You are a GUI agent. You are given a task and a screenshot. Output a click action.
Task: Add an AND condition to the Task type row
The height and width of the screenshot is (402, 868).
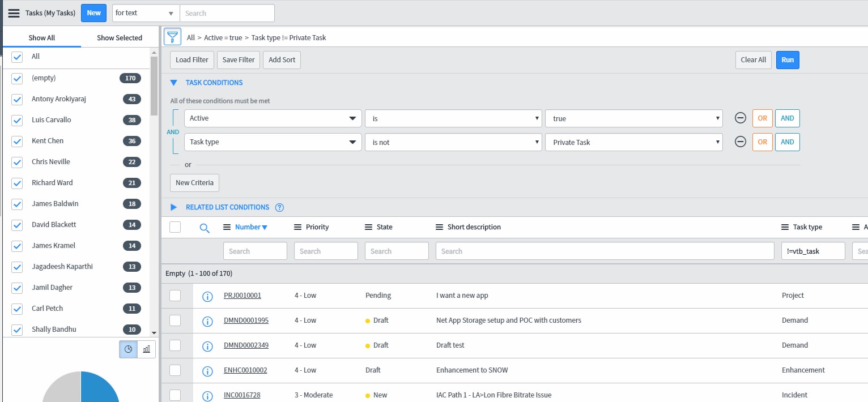click(788, 142)
